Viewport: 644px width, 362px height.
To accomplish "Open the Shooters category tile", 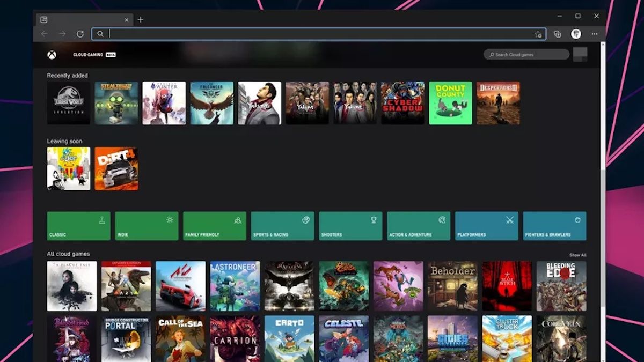I will point(351,226).
